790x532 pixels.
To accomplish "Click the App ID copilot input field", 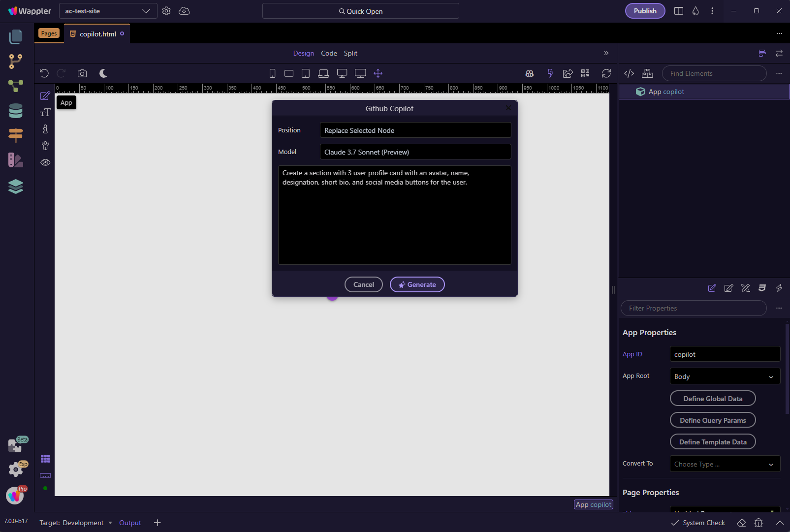I will tap(725, 354).
